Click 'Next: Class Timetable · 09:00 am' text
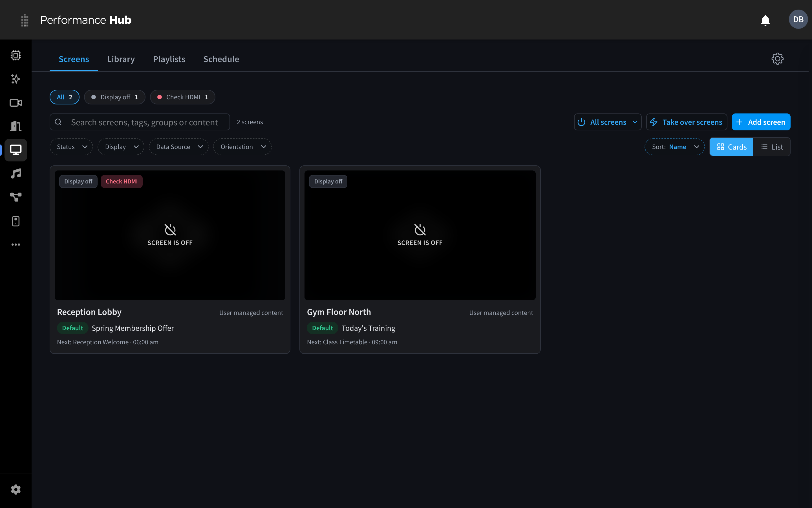The width and height of the screenshot is (812, 508). 352,342
